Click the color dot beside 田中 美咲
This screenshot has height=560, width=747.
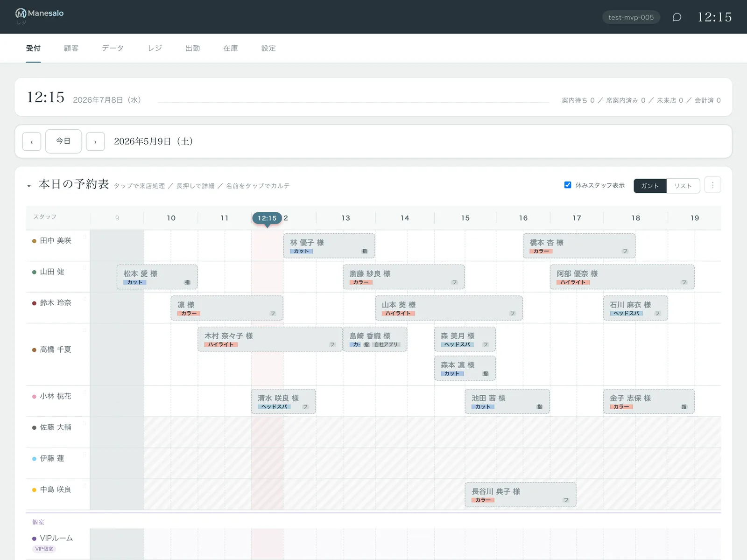pos(34,241)
